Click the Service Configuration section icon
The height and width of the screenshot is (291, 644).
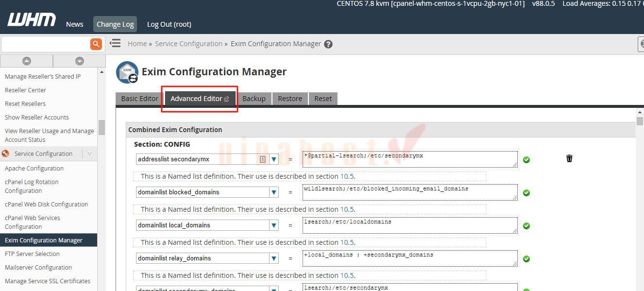6,154
